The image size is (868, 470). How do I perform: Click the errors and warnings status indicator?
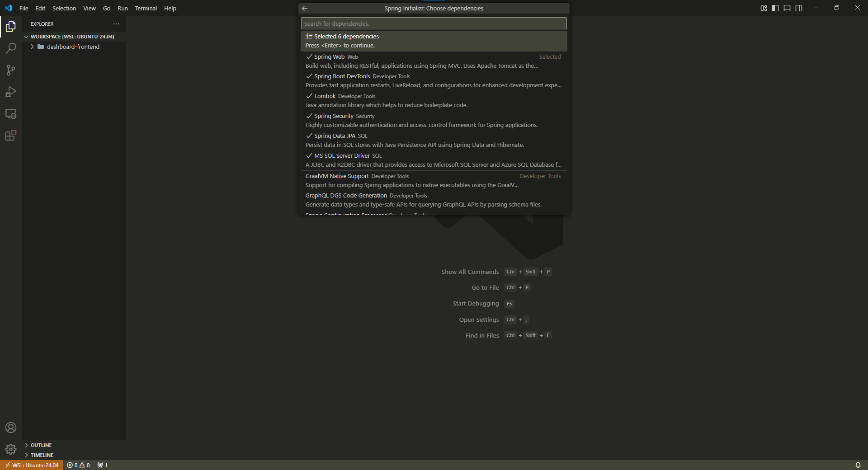tap(78, 465)
